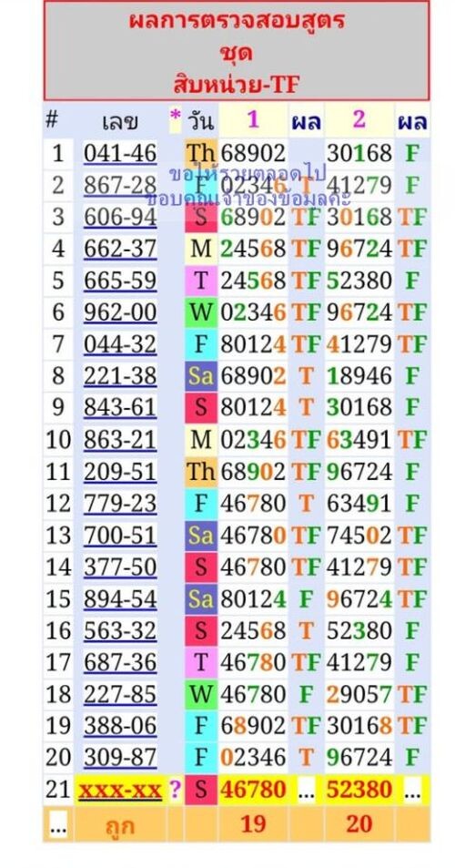Viewport: 455px width, 868px height.
Task: Click the purple asterisk column header
Action: point(175,117)
